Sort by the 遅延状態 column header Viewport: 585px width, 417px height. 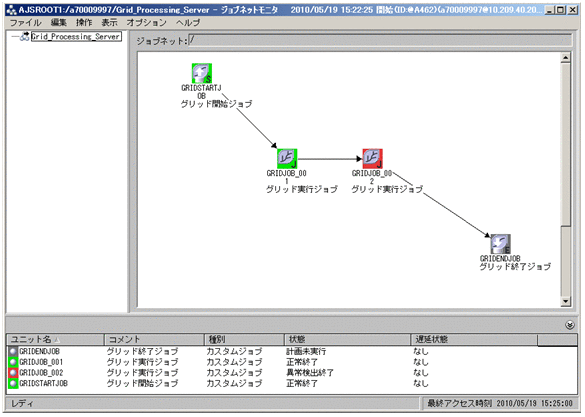click(474, 339)
